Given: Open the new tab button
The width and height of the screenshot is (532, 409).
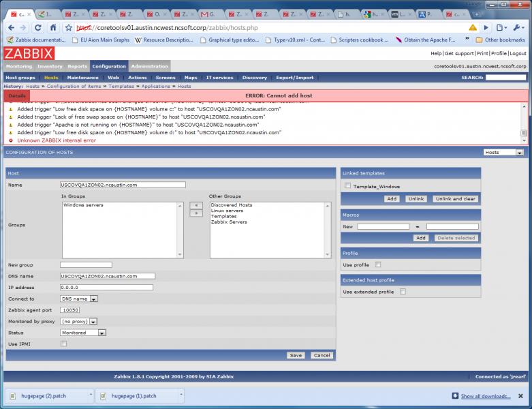Looking at the screenshot, I should point(476,14).
